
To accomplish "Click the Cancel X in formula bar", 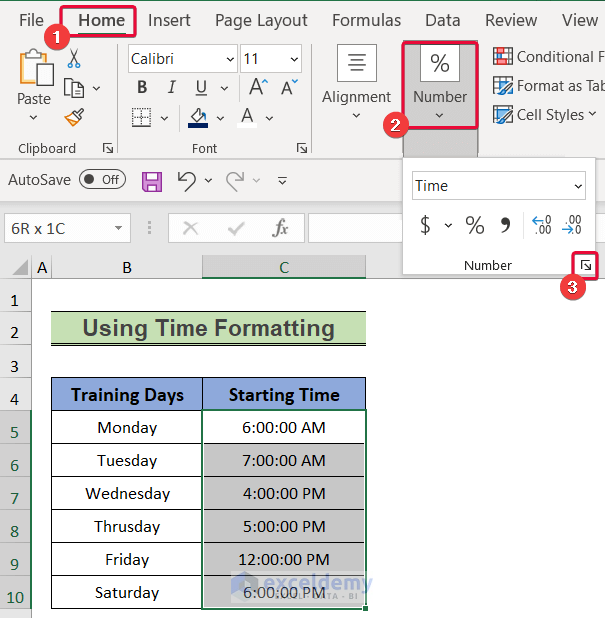I will pyautogui.click(x=190, y=228).
